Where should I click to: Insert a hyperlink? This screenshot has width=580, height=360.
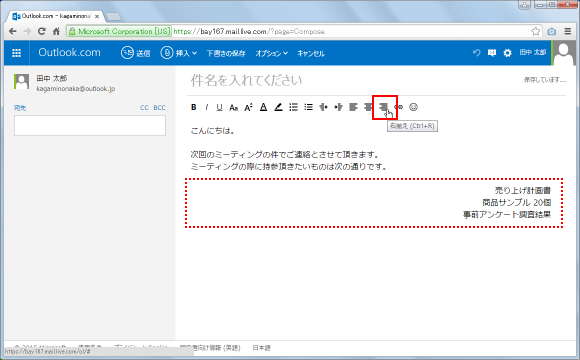[398, 107]
